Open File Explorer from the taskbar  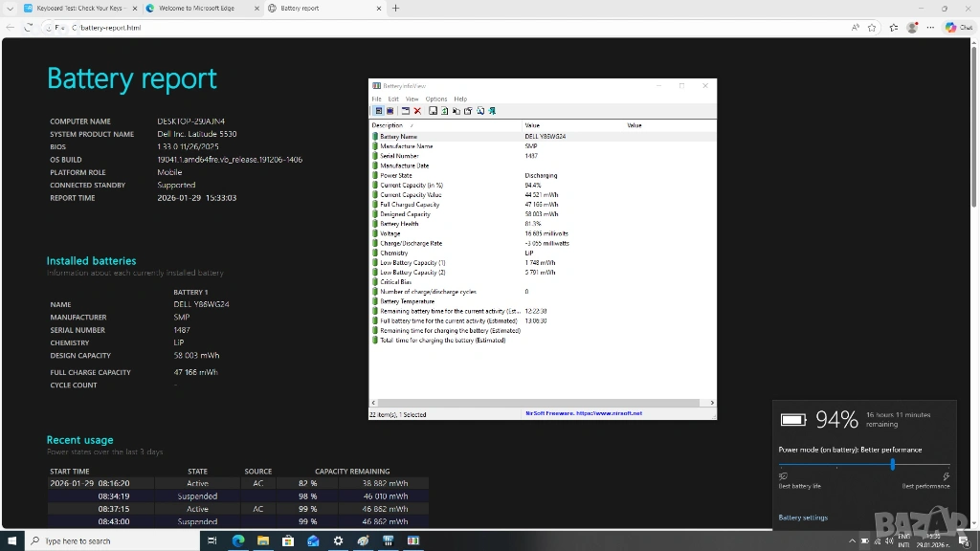click(x=263, y=541)
